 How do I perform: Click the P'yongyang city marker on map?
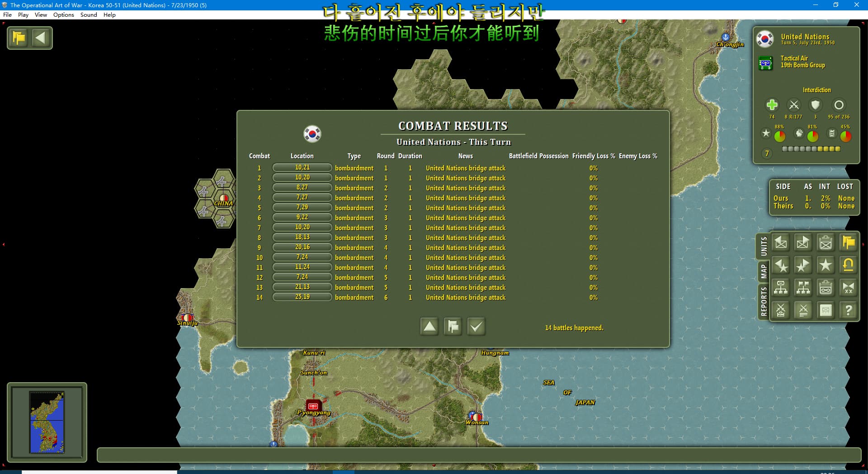[313, 406]
